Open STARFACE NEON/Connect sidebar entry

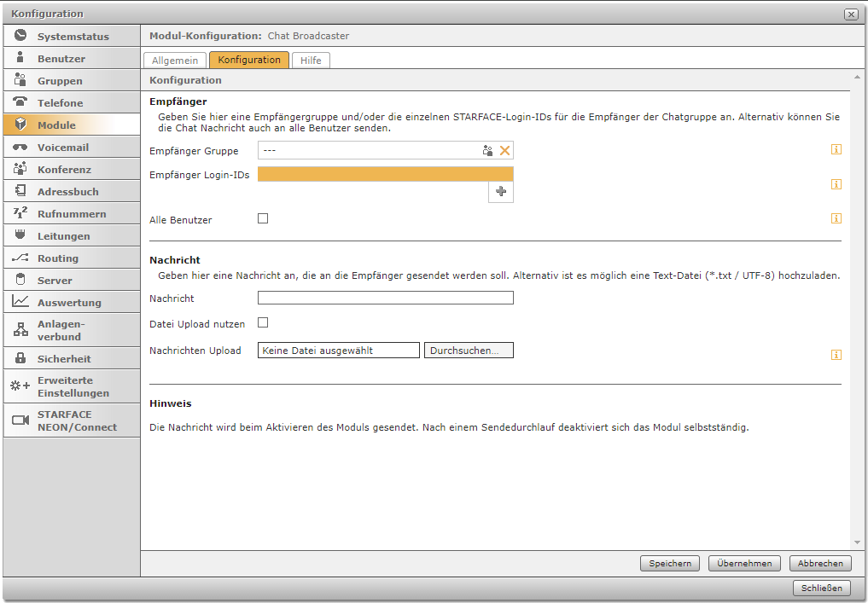click(x=77, y=420)
